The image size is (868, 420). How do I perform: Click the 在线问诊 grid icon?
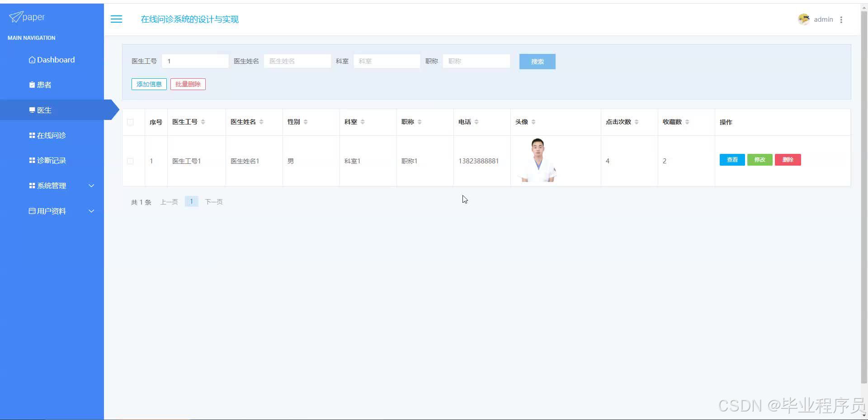pyautogui.click(x=32, y=135)
